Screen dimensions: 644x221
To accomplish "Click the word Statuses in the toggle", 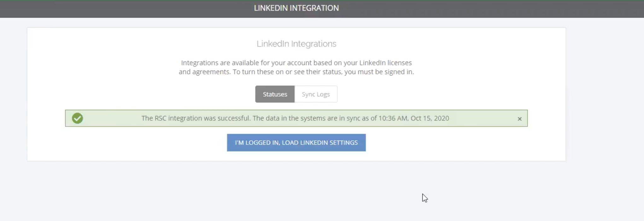I will click(x=275, y=94).
